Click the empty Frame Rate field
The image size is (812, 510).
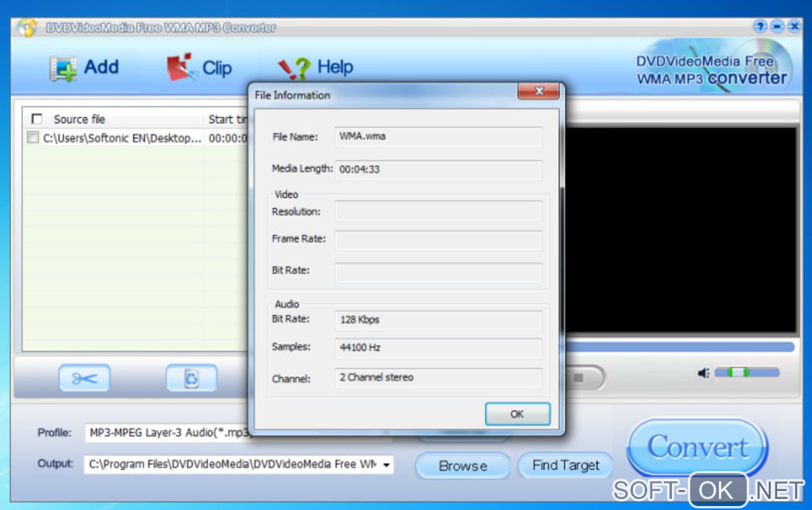(438, 241)
